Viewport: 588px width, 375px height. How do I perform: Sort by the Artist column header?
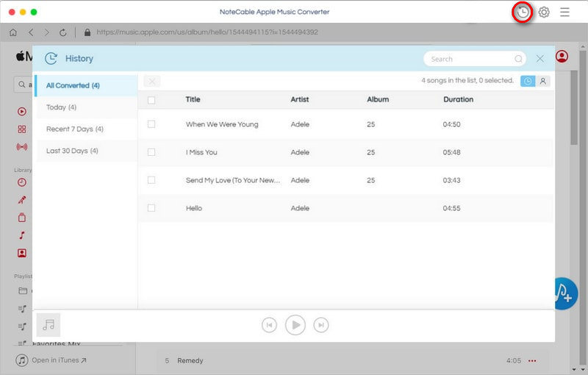pyautogui.click(x=300, y=99)
